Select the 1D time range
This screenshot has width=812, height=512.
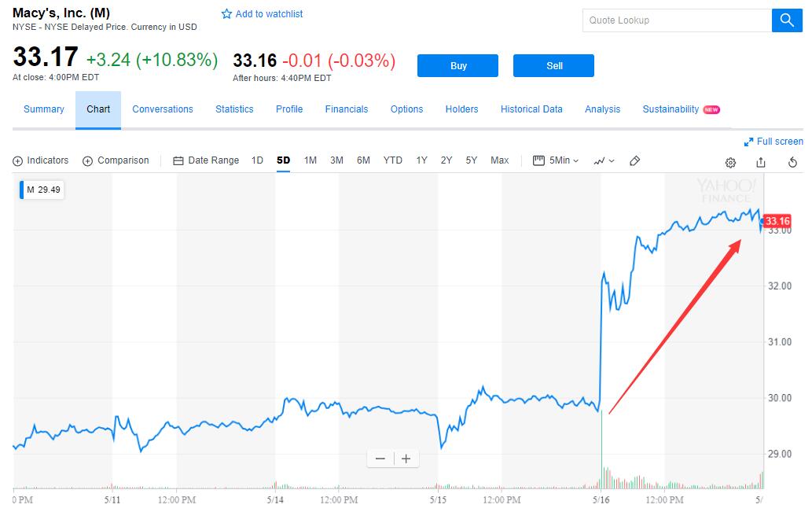(257, 160)
